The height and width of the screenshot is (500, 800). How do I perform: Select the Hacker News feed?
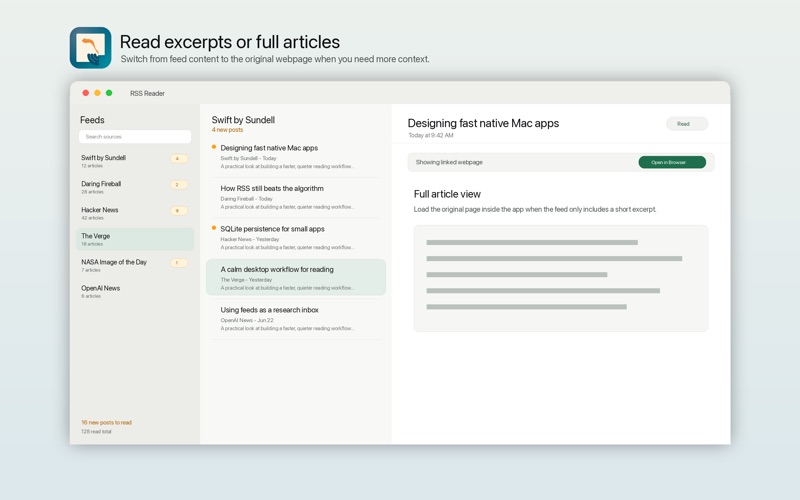tap(135, 213)
